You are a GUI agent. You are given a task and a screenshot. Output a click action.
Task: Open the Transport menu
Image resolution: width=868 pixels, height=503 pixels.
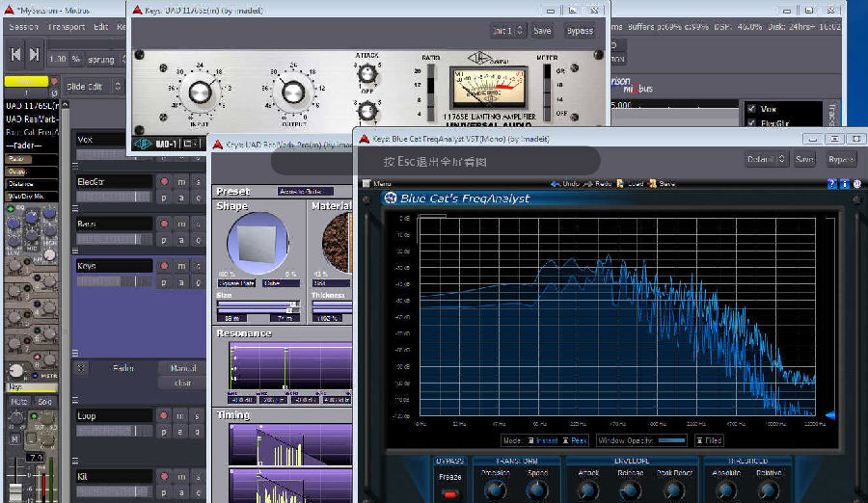click(x=66, y=27)
